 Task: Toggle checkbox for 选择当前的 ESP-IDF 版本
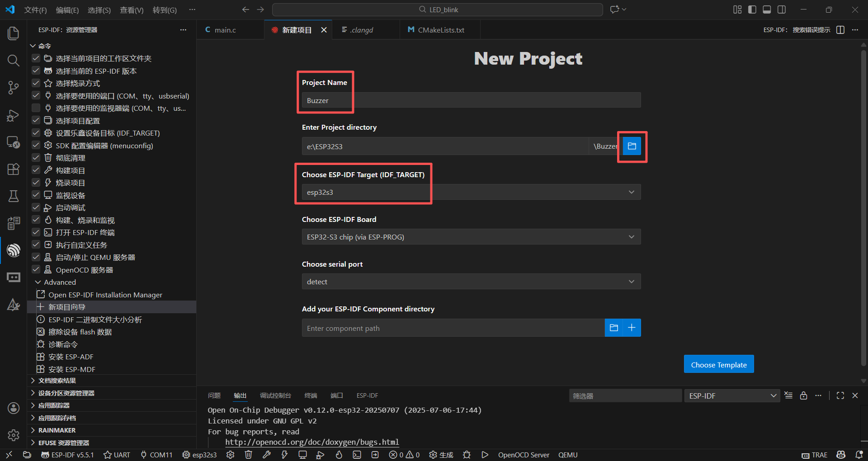[x=36, y=71]
